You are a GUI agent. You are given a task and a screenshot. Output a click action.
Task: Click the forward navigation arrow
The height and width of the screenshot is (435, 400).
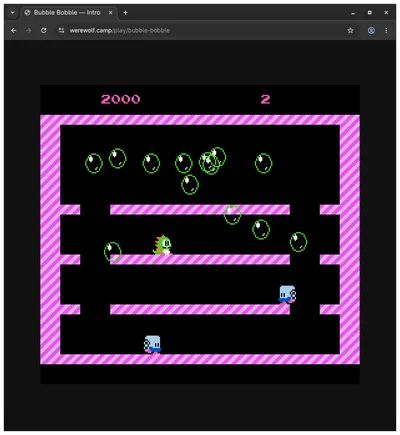point(29,31)
